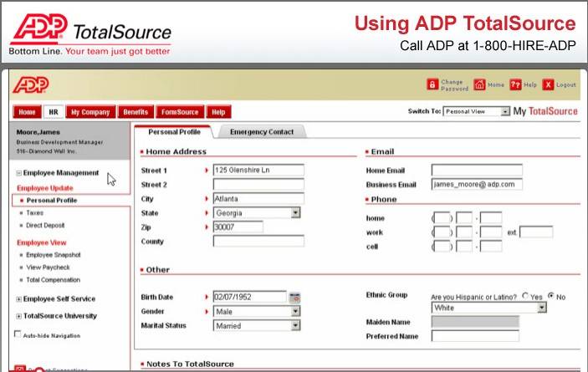Viewport: 588px width, 372px height.
Task: Select Yes for Hispanic or Latino
Action: point(525,296)
